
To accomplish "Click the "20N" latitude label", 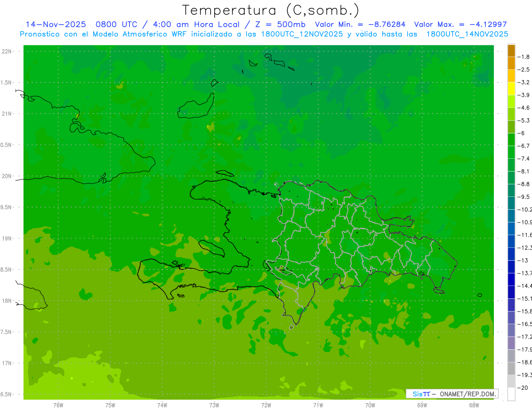I will 7,176.
